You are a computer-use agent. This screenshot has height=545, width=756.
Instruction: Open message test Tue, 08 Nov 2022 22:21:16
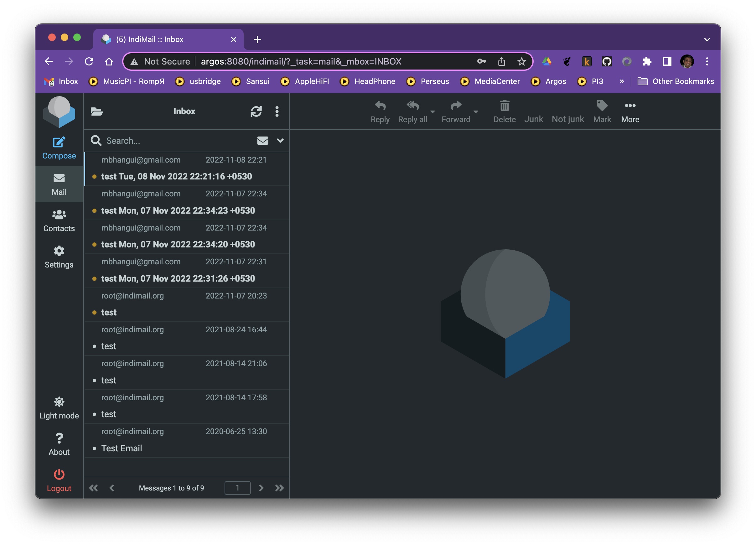187,169
